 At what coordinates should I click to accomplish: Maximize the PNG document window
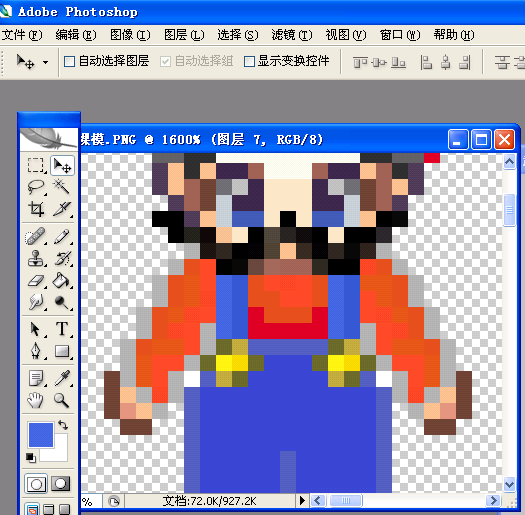click(x=481, y=139)
